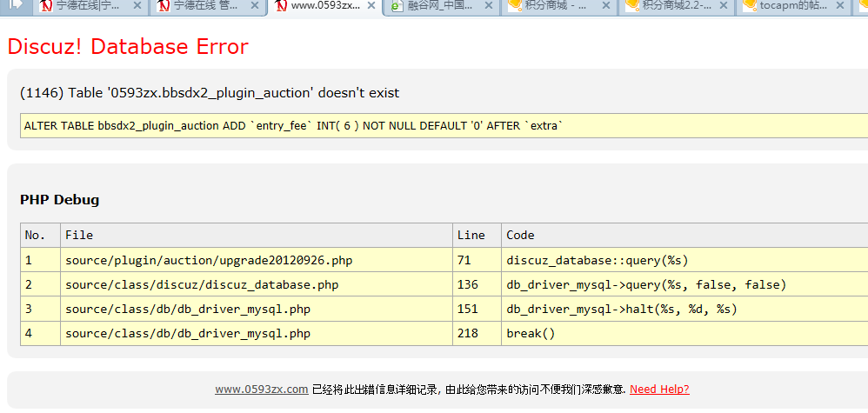Close the 积分商城2.2-... tab
The image size is (868, 413).
[x=723, y=6]
